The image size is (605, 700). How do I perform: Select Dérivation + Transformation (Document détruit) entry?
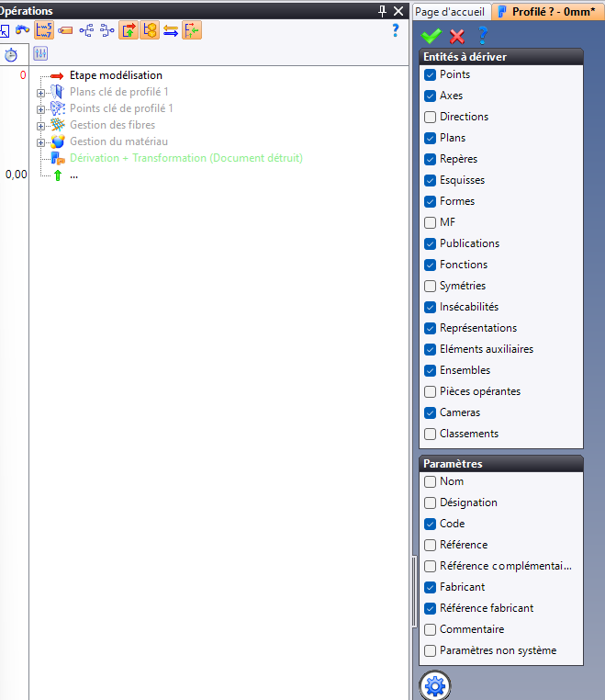click(186, 158)
